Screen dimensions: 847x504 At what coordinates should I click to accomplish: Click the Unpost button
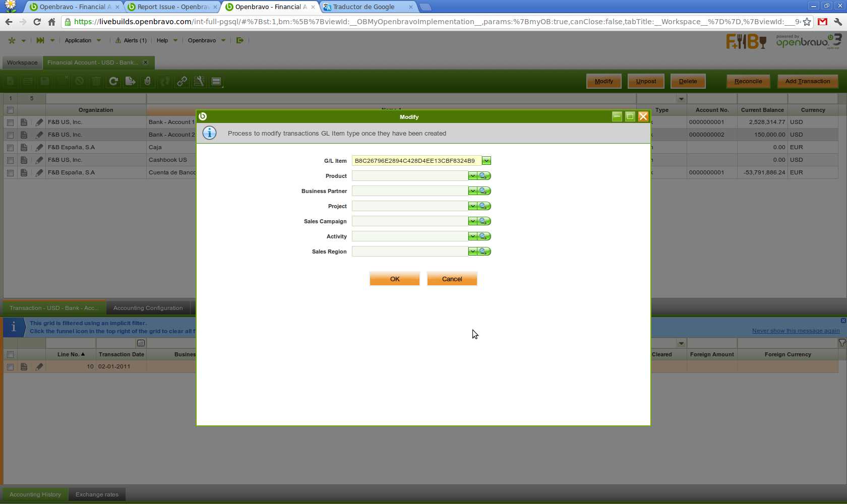[646, 81]
